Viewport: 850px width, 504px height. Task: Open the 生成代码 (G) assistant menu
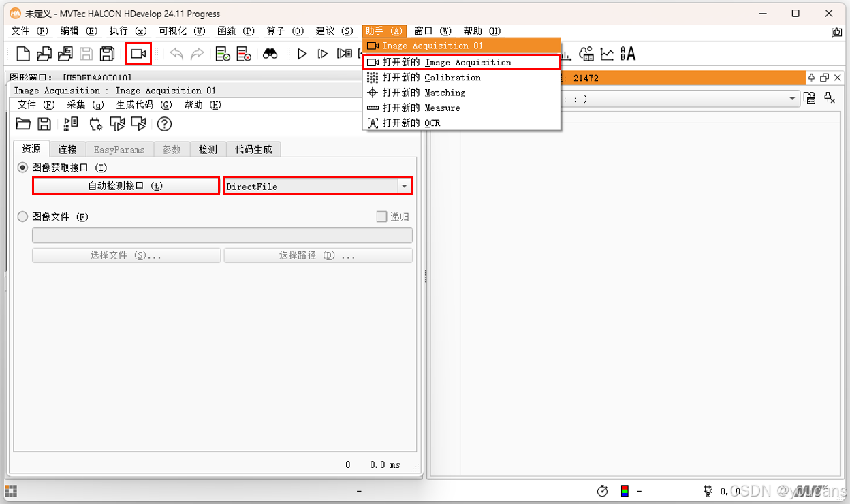point(144,105)
